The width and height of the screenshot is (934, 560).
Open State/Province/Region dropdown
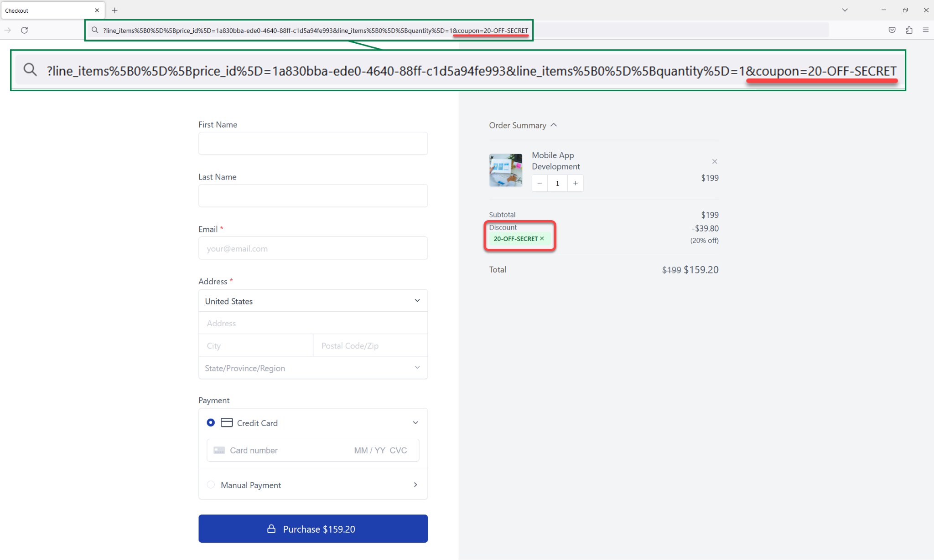pos(313,368)
